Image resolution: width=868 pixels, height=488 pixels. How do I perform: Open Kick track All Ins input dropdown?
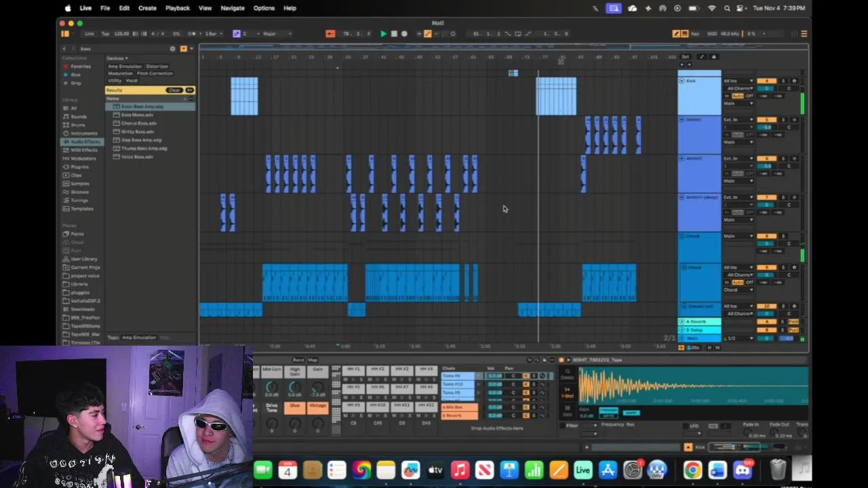pyautogui.click(x=738, y=81)
